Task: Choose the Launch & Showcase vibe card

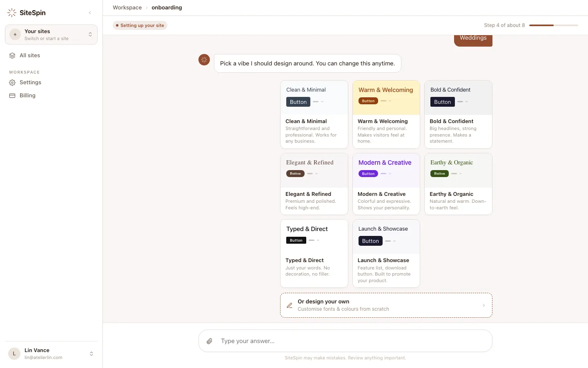Action: click(386, 254)
